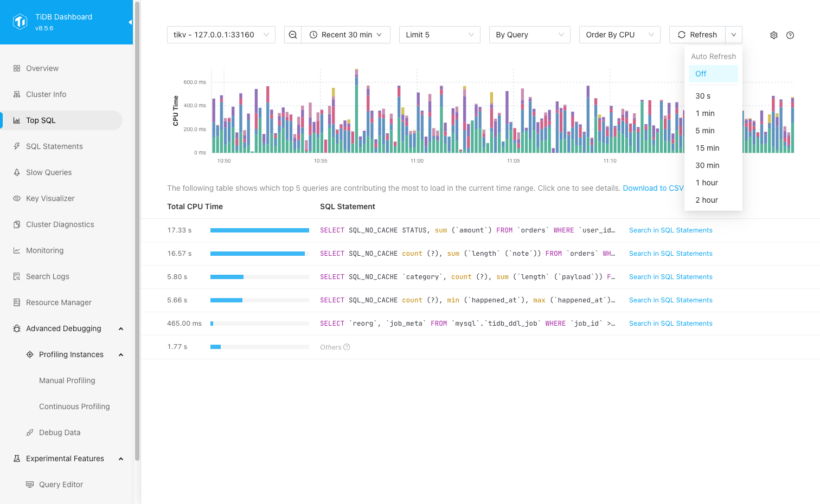Open the Limit 5 dropdown
This screenshot has height=504, width=820.
point(439,35)
